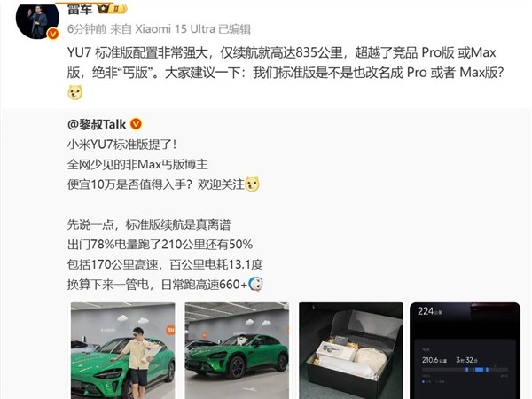Click the 小米YU7标准版提了 reposted text
Image resolution: width=532 pixels, height=399 pixels.
122,145
